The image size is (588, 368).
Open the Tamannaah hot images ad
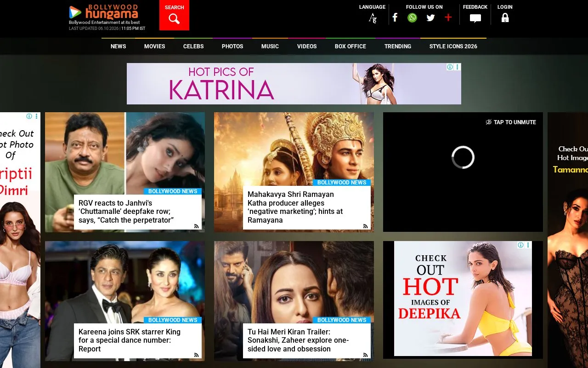[x=568, y=240]
